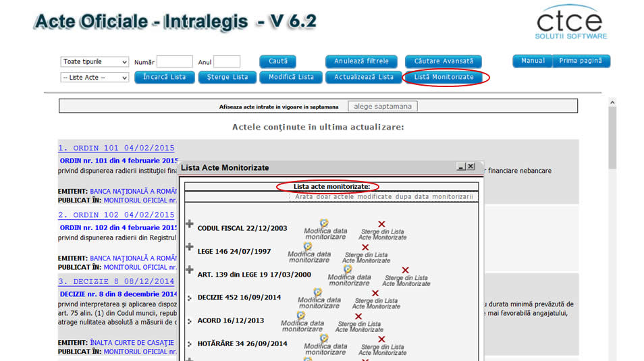Click Modifica data icon for HOTĂRÂRE 34
Viewport: 644px width, 361px height.
click(324, 339)
